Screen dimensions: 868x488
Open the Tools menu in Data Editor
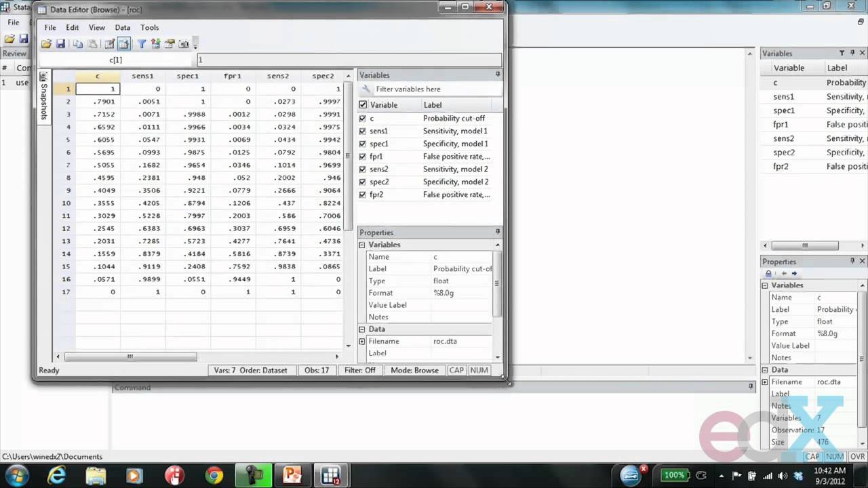coord(150,28)
